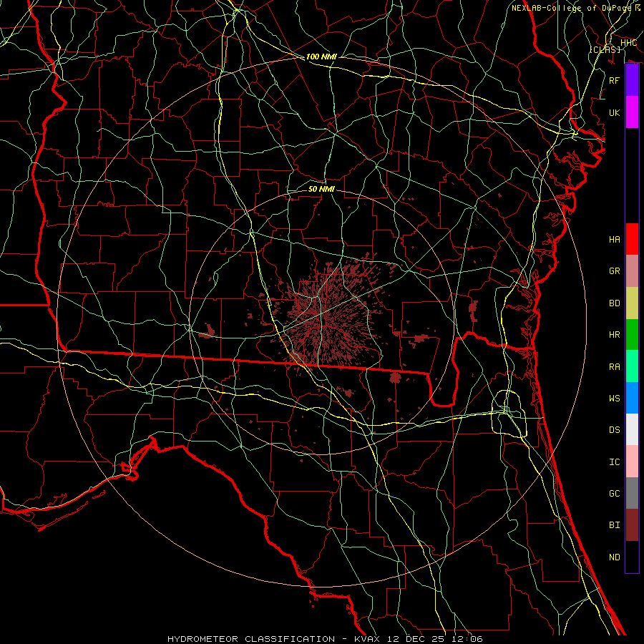Click the ND legend label
Image resolution: width=644 pixels, height=644 pixels.
coord(614,557)
